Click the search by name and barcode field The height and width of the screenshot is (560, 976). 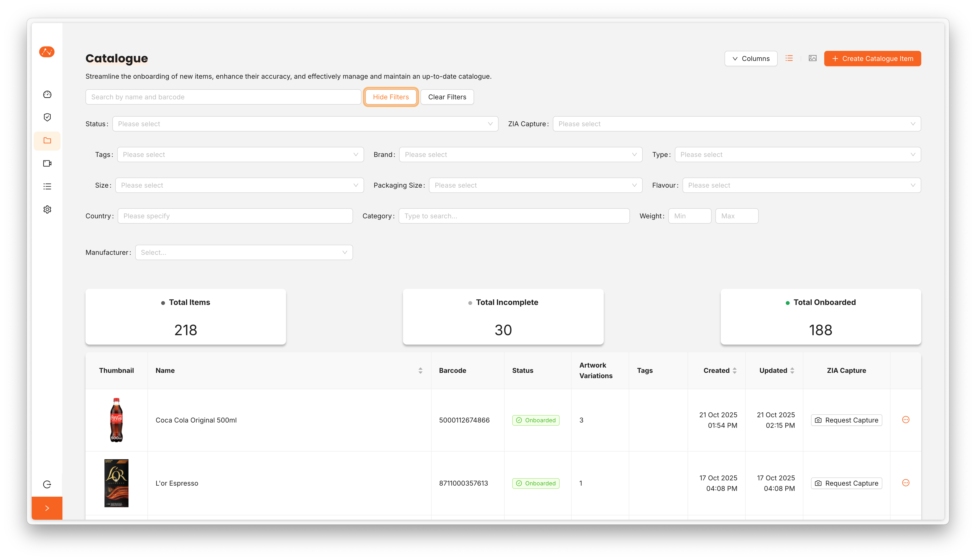tap(223, 96)
